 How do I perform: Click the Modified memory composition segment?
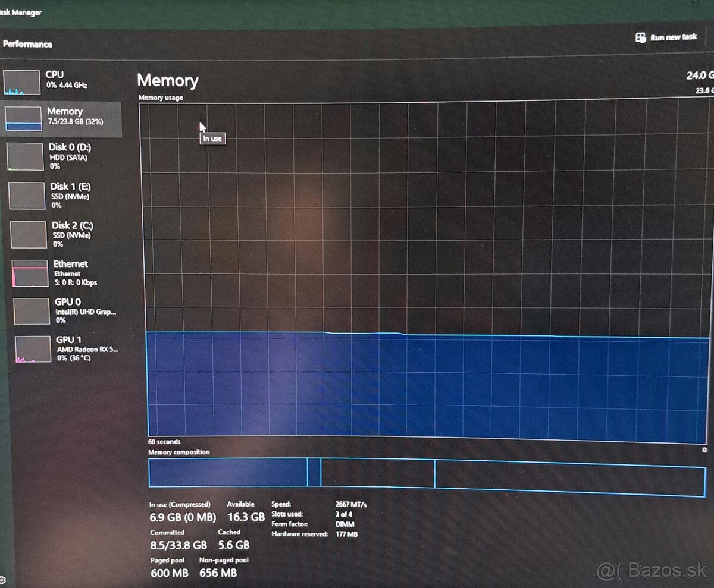tap(314, 472)
